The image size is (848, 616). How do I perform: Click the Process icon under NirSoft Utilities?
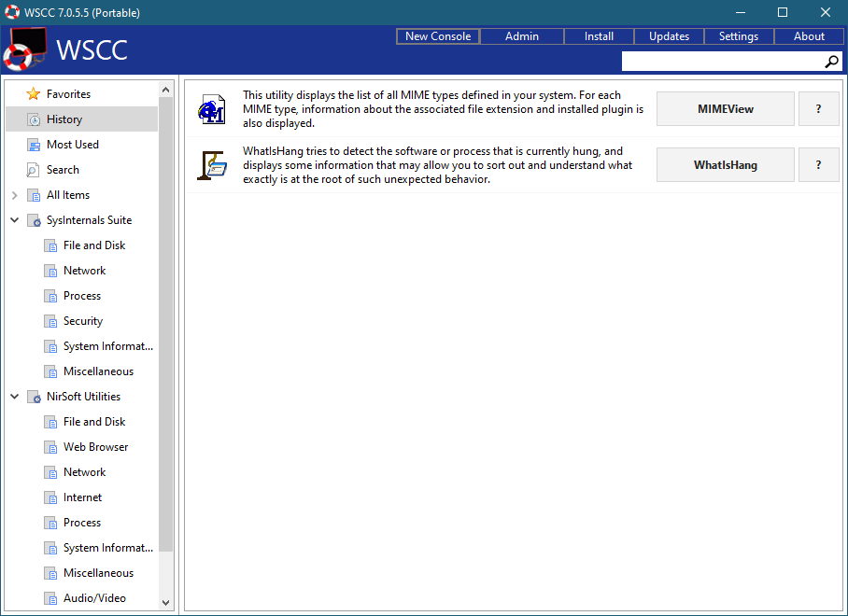[50, 523]
